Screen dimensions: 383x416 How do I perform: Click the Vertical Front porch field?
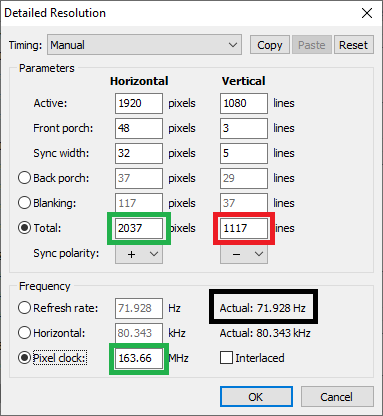244,128
